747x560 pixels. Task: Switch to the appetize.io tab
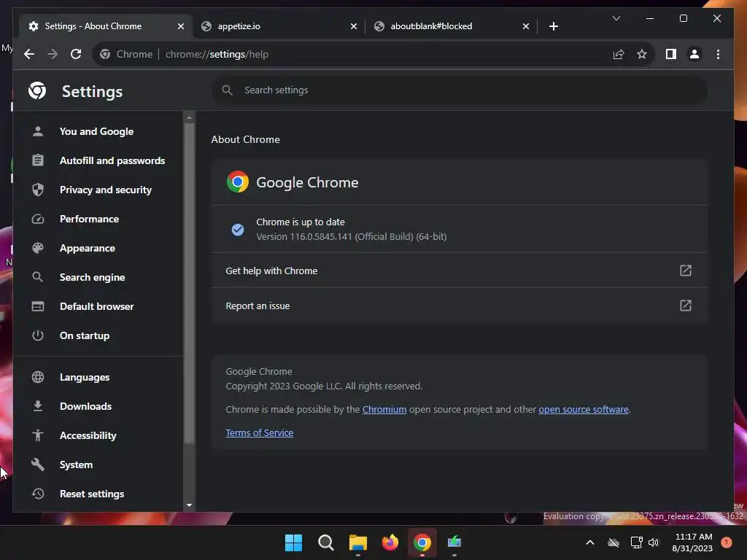click(x=278, y=26)
